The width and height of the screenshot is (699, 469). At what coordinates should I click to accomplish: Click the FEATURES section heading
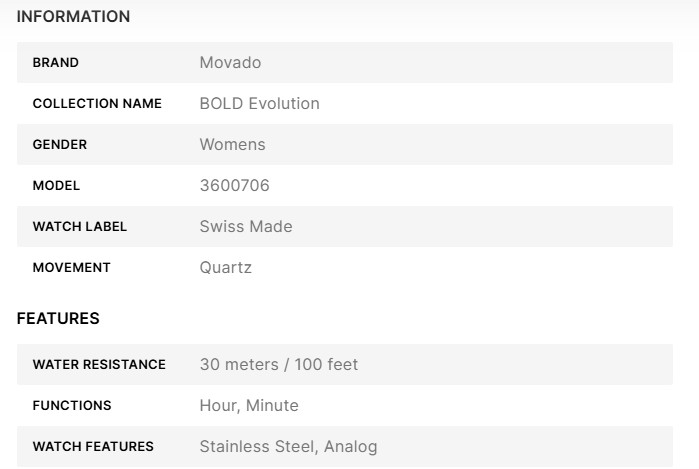click(x=58, y=319)
